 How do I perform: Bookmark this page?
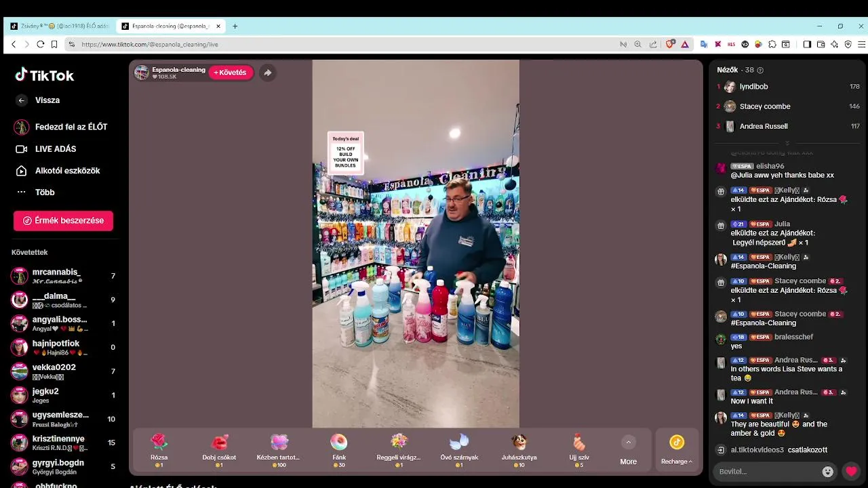click(x=54, y=44)
